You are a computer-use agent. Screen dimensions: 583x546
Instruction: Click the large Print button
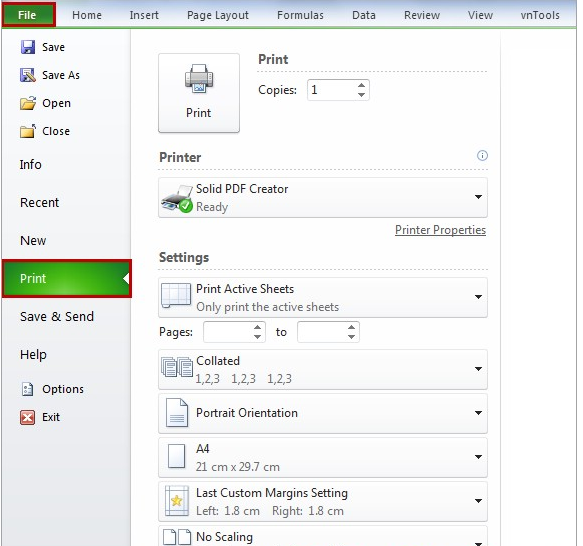click(199, 93)
